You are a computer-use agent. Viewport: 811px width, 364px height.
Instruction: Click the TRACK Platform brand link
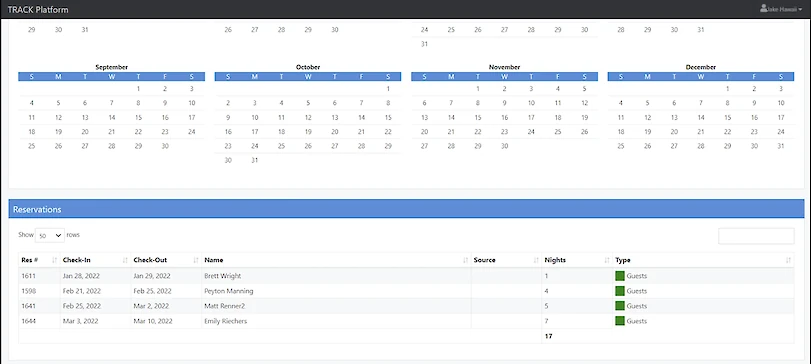coord(38,10)
